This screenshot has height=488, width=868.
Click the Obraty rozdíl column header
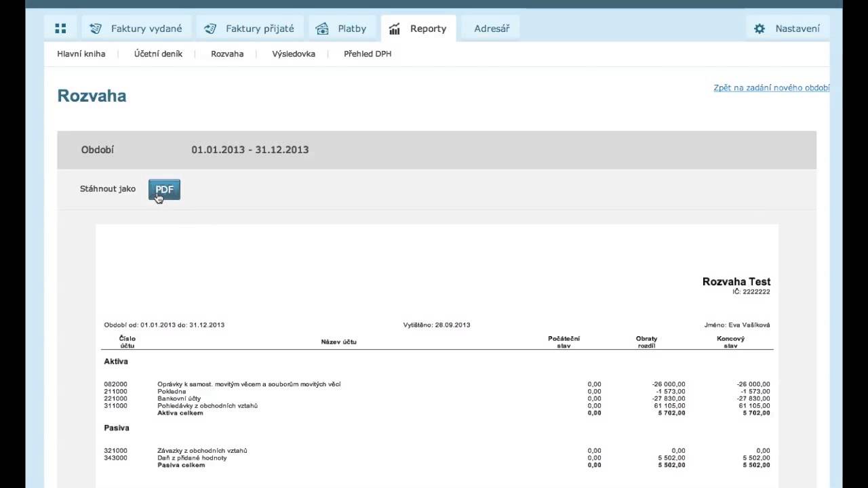(x=646, y=342)
